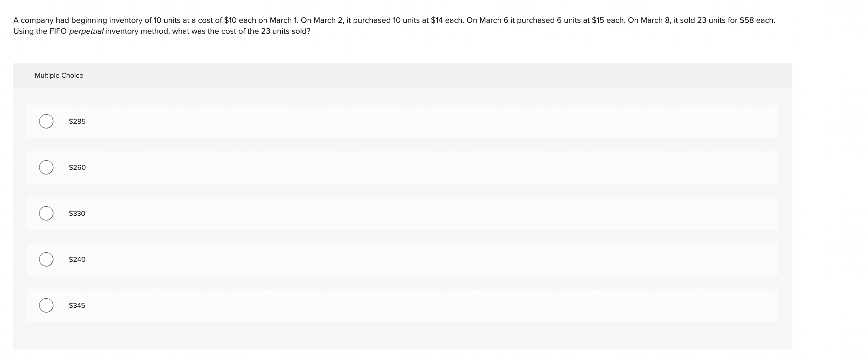Choose the $330 radio button
Screen dimensions: 868x360
tap(46, 213)
